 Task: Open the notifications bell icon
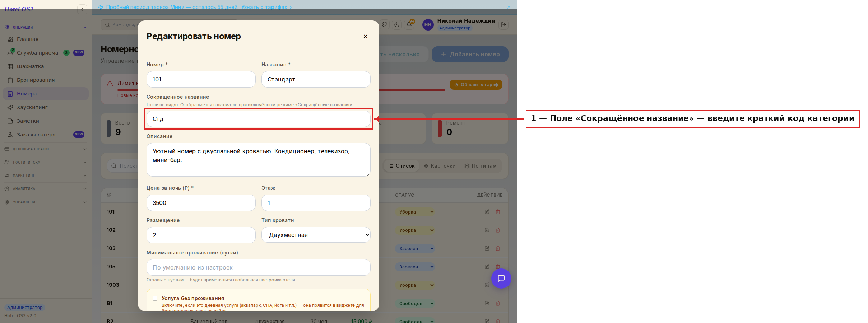click(x=409, y=25)
